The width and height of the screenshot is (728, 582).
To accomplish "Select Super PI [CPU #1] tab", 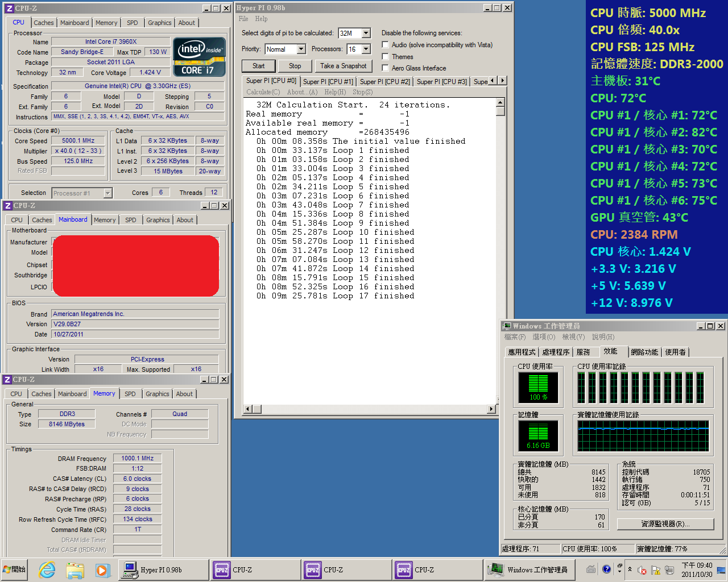I will pyautogui.click(x=328, y=82).
